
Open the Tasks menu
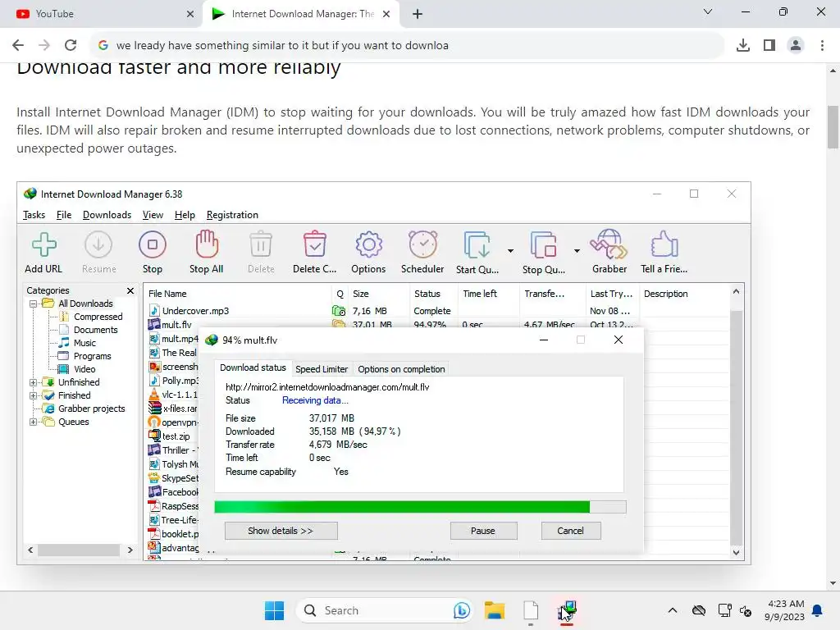pos(34,215)
